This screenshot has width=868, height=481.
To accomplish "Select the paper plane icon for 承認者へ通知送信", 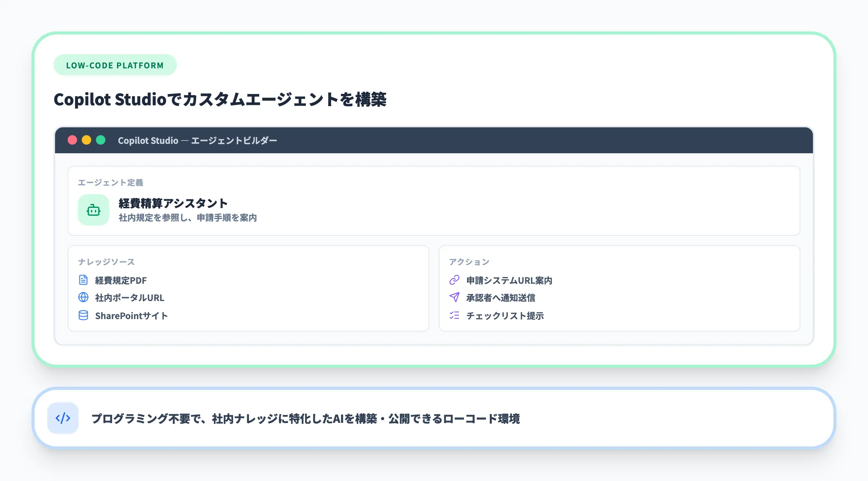I will pyautogui.click(x=454, y=298).
